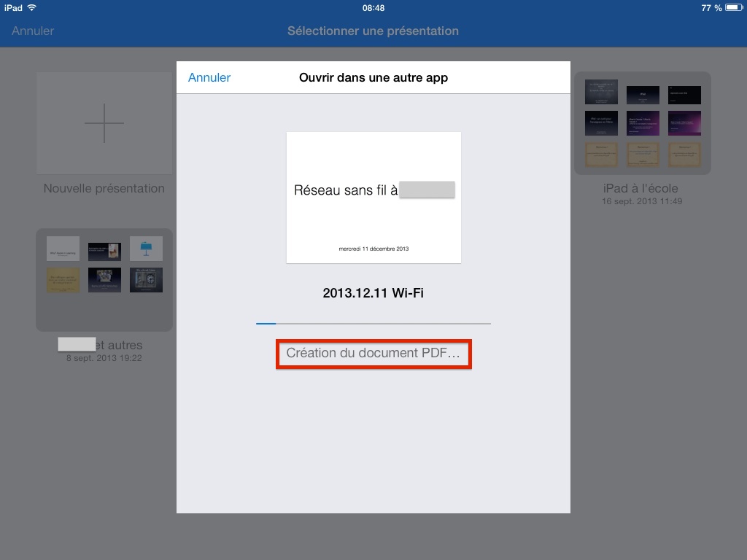The width and height of the screenshot is (747, 560).
Task: Tap the "Sélectionner une présentation" header title
Action: [373, 31]
